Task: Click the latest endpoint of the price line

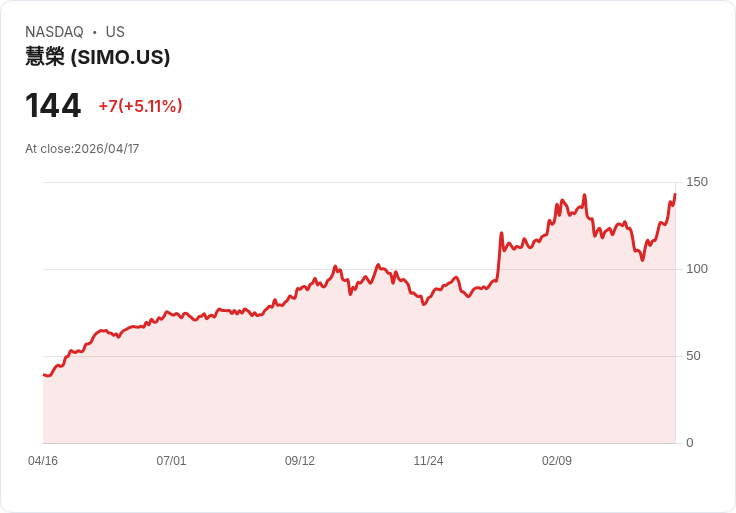Action: (x=675, y=194)
